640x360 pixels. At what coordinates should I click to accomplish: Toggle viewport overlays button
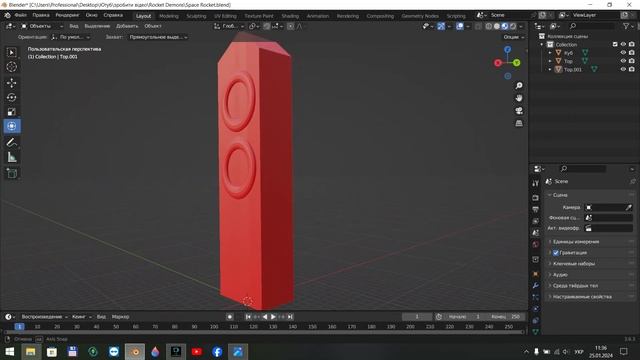coord(460,26)
